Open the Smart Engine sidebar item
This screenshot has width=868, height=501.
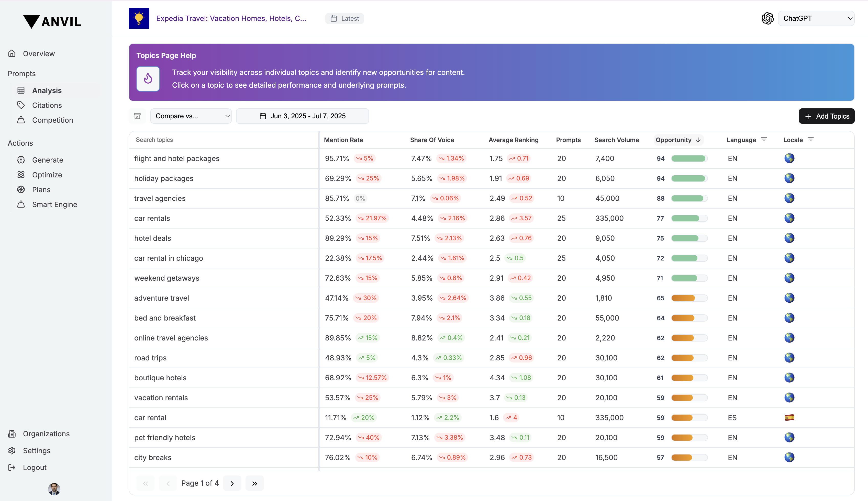[x=54, y=204]
